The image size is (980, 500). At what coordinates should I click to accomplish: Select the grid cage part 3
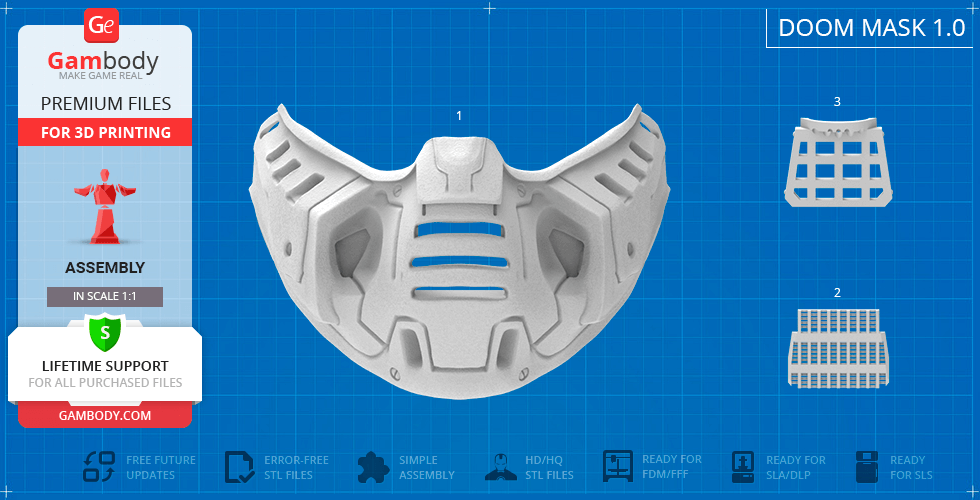(837, 160)
